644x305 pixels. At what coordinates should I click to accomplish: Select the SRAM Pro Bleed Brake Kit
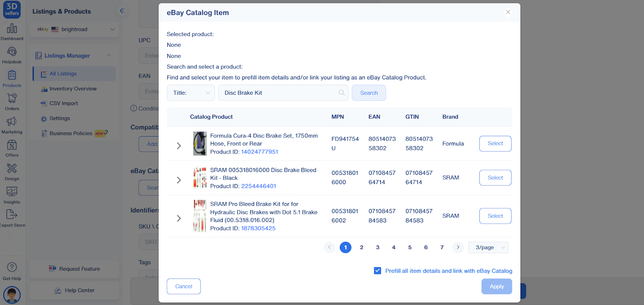point(495,216)
